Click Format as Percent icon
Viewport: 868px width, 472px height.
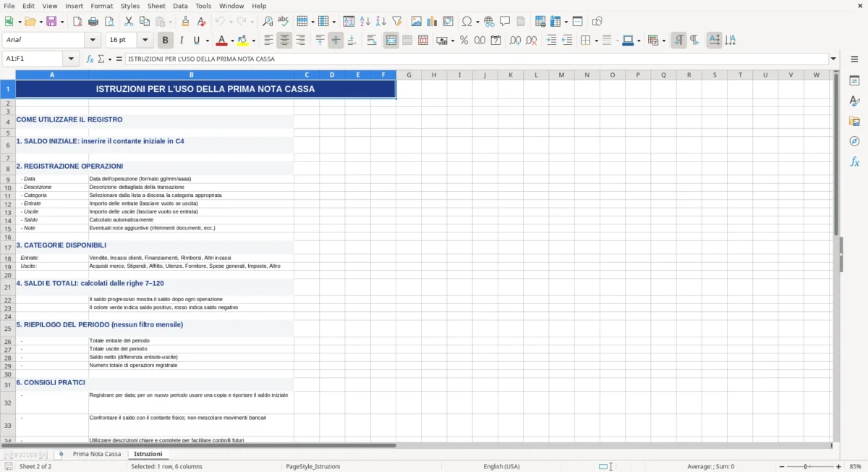click(464, 41)
